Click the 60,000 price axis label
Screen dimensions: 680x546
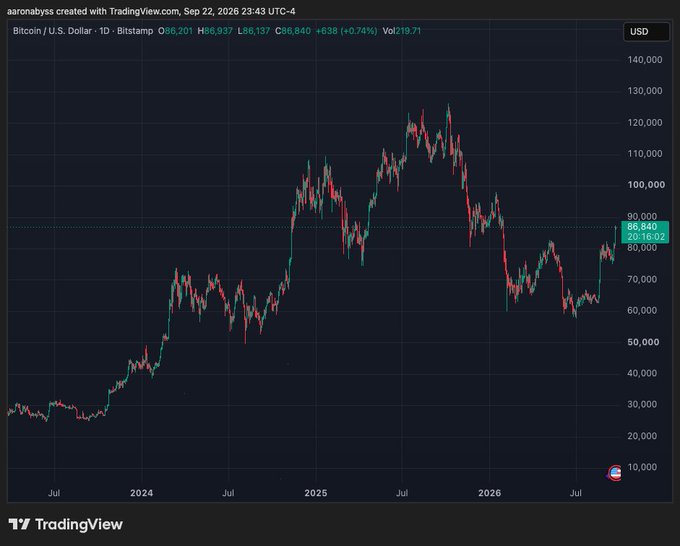642,311
